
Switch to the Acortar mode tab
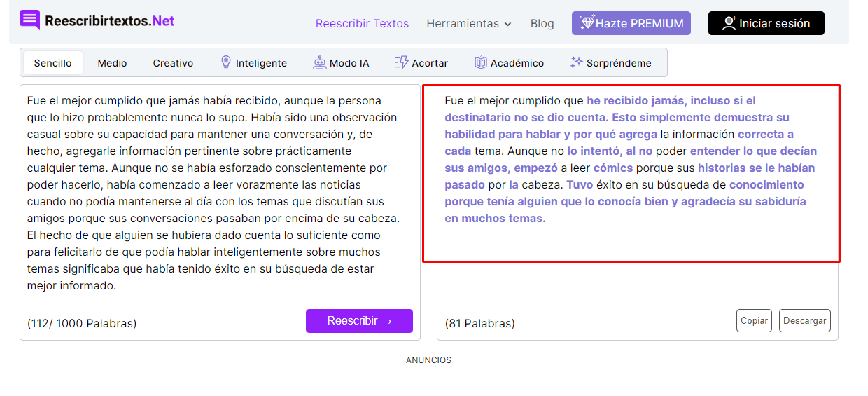click(421, 63)
